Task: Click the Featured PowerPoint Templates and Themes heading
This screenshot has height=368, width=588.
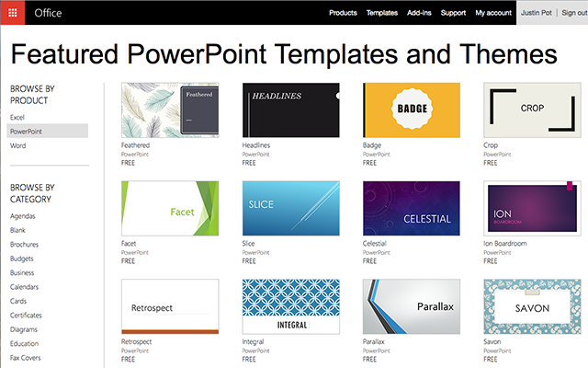Action: pyautogui.click(x=284, y=54)
